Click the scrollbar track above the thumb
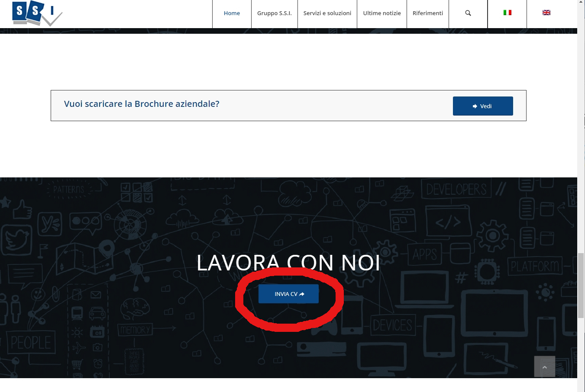Image resolution: width=585 pixels, height=392 pixels. pos(581,130)
